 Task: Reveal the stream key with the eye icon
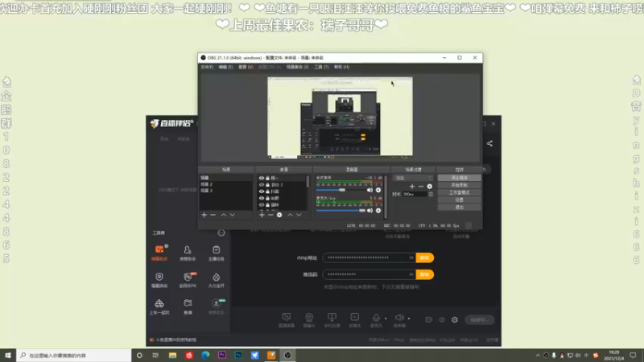point(411,274)
